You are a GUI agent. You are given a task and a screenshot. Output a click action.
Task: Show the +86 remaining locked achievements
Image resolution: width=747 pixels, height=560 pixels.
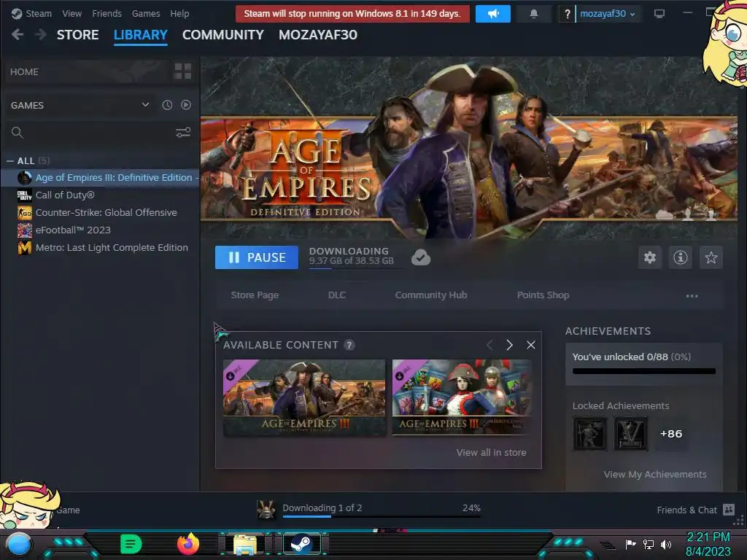click(671, 433)
